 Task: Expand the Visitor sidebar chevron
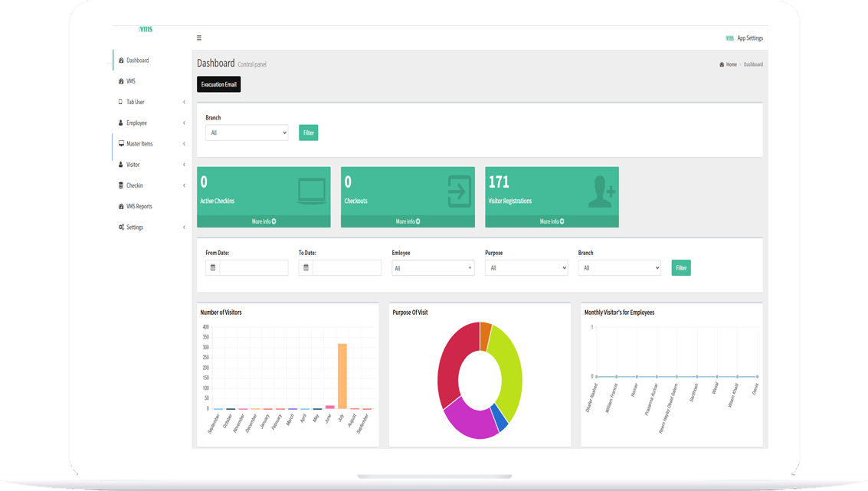(183, 165)
